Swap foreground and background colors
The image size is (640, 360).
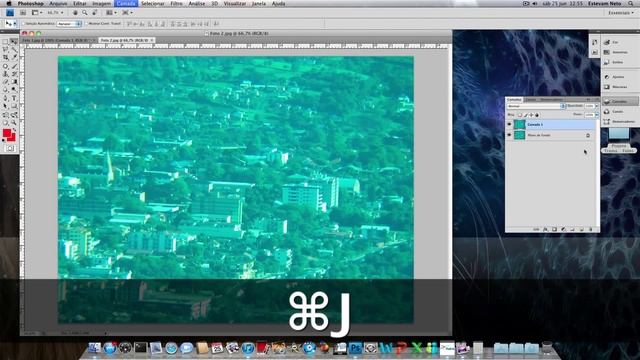pyautogui.click(x=14, y=129)
